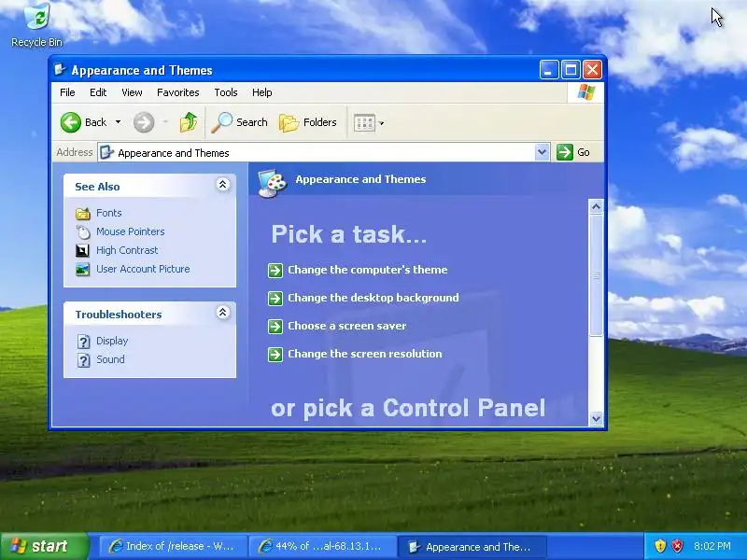Open the Tools menu
747x560 pixels.
click(x=226, y=92)
